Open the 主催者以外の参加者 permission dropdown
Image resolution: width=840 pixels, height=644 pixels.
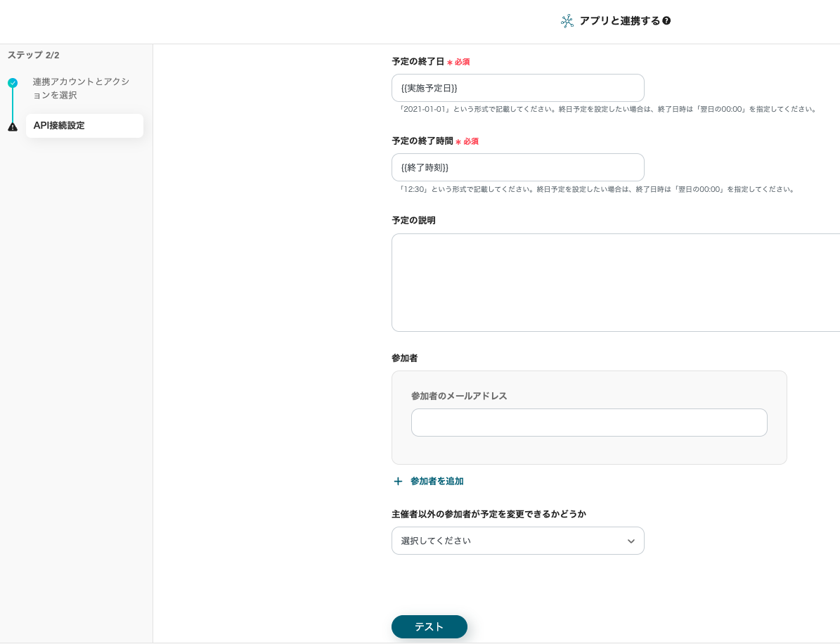pyautogui.click(x=517, y=541)
